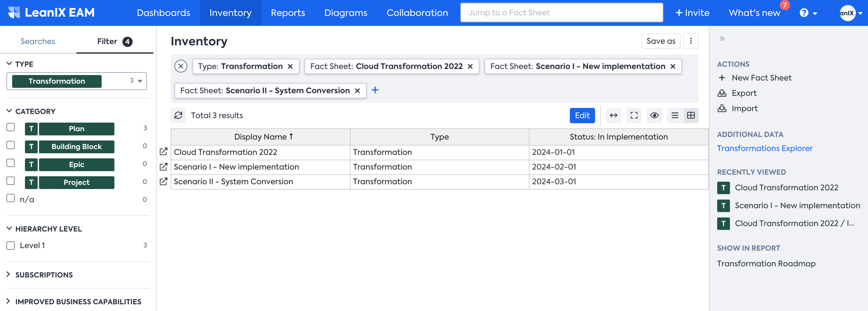Click the Export action icon

pos(722,93)
